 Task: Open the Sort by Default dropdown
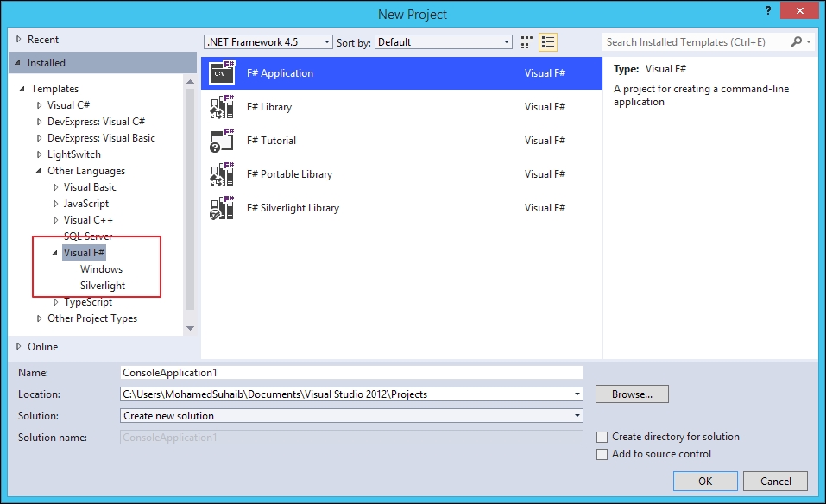(x=444, y=42)
